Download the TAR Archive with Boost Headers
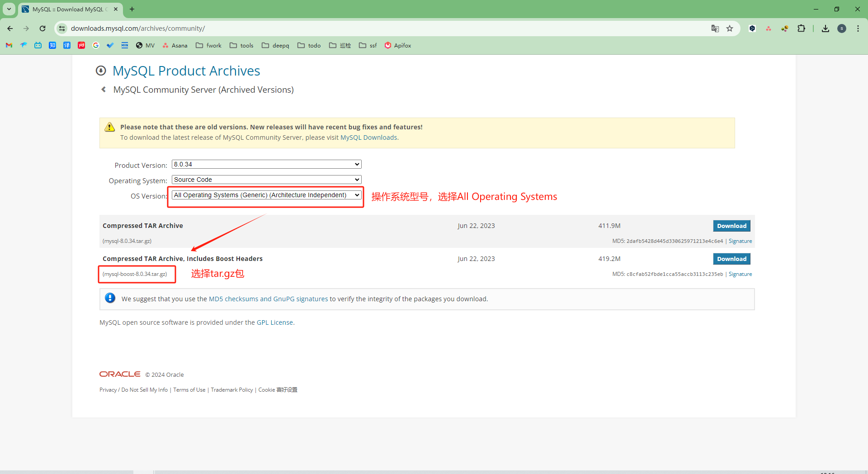868x474 pixels. [731, 259]
